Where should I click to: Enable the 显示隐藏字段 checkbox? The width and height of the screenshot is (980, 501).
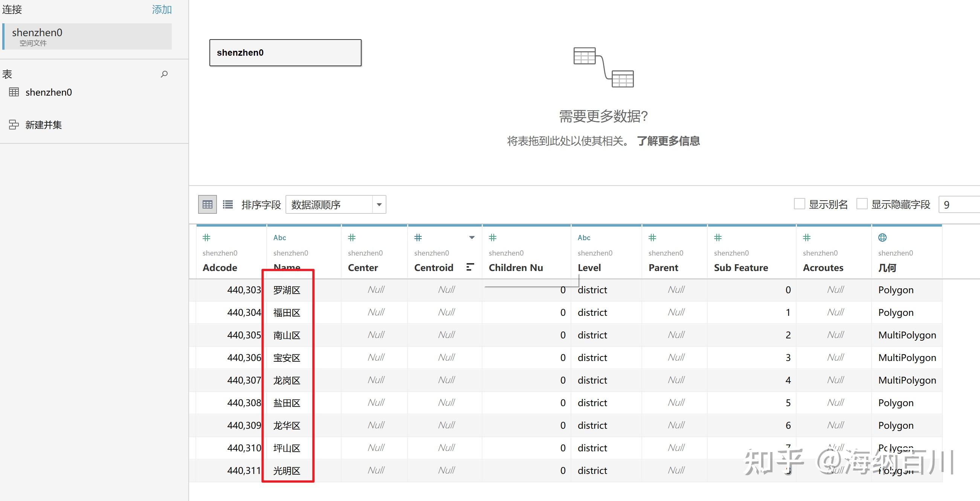pyautogui.click(x=861, y=204)
